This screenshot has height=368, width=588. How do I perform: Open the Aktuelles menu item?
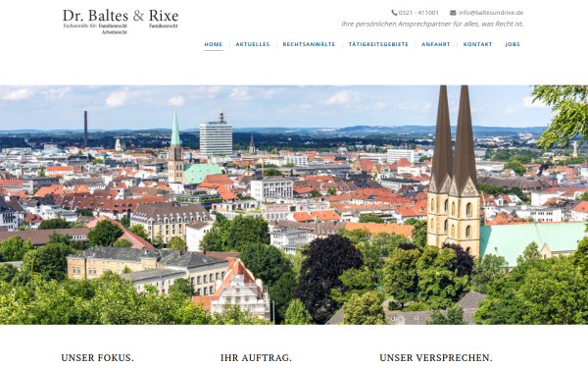click(253, 44)
